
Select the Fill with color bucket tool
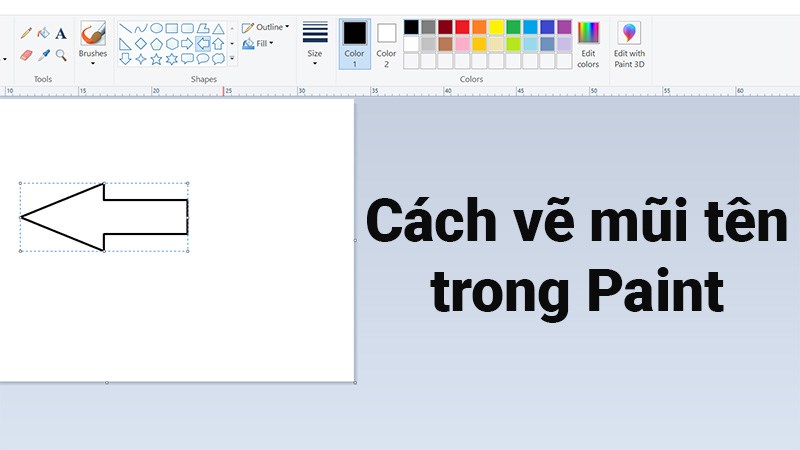(x=43, y=34)
